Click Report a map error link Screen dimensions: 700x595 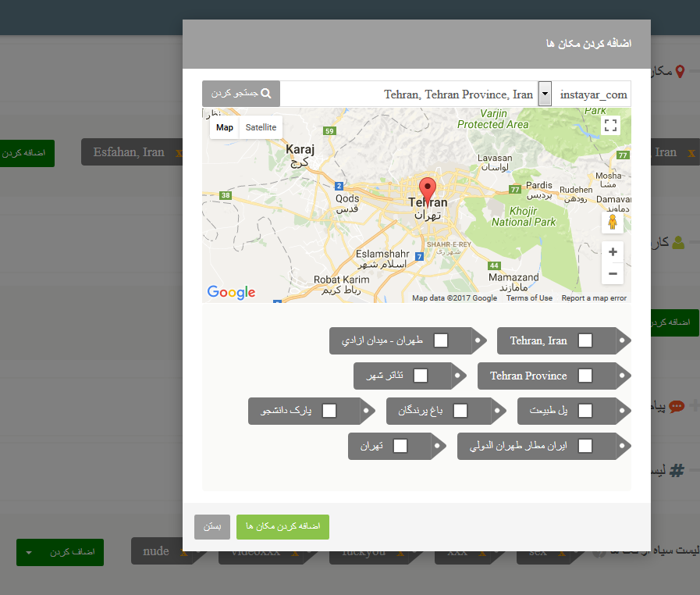[x=594, y=298]
